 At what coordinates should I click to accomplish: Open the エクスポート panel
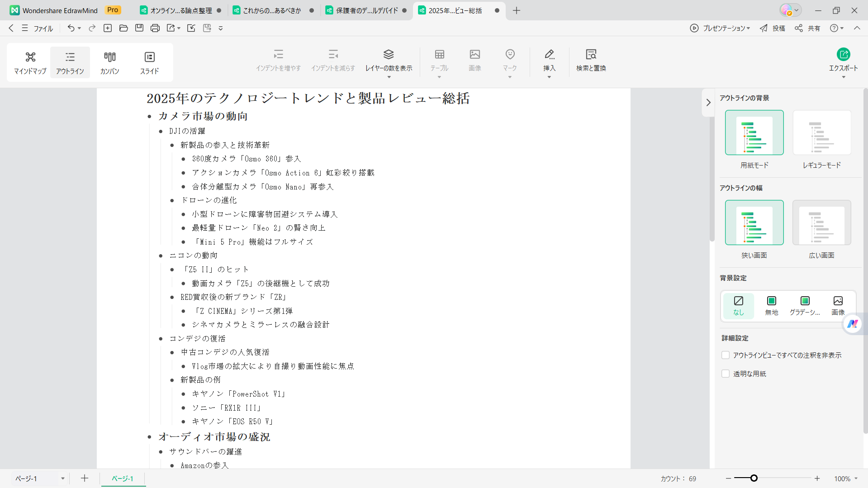(843, 61)
